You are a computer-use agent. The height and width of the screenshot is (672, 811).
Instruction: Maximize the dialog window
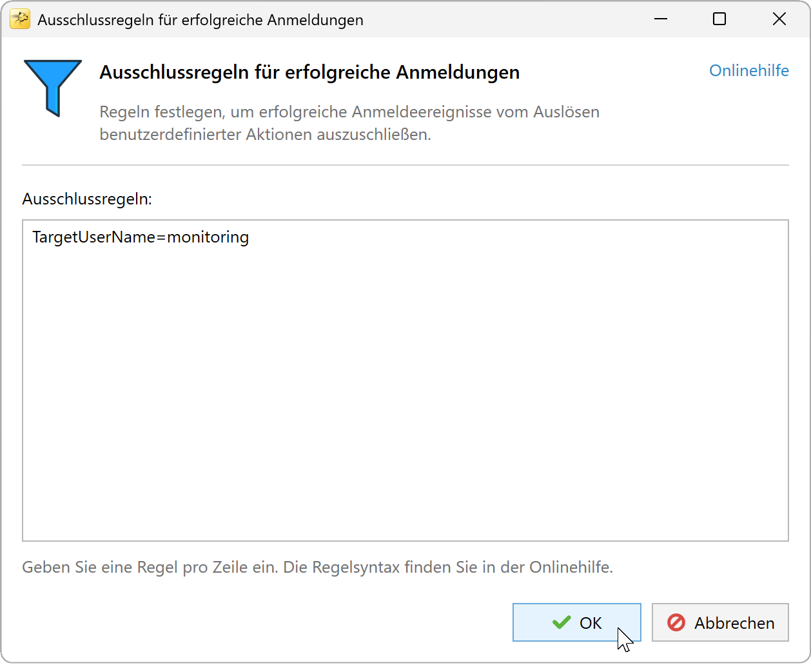coord(719,19)
